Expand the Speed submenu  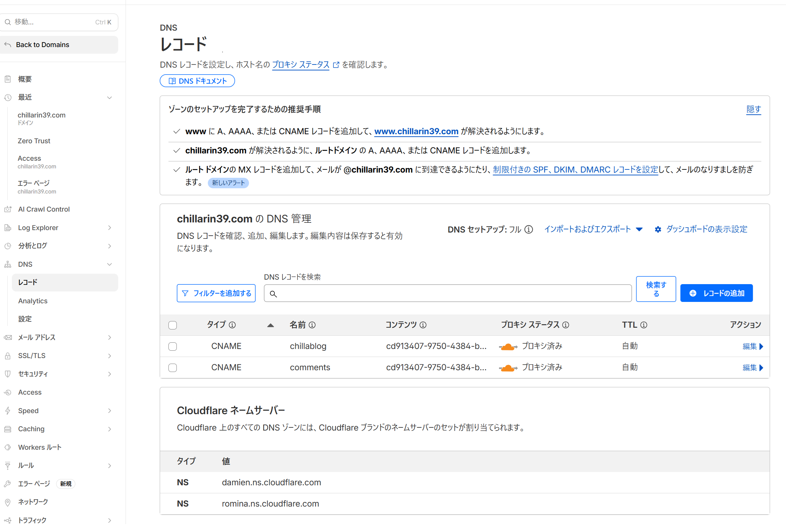[x=109, y=411]
